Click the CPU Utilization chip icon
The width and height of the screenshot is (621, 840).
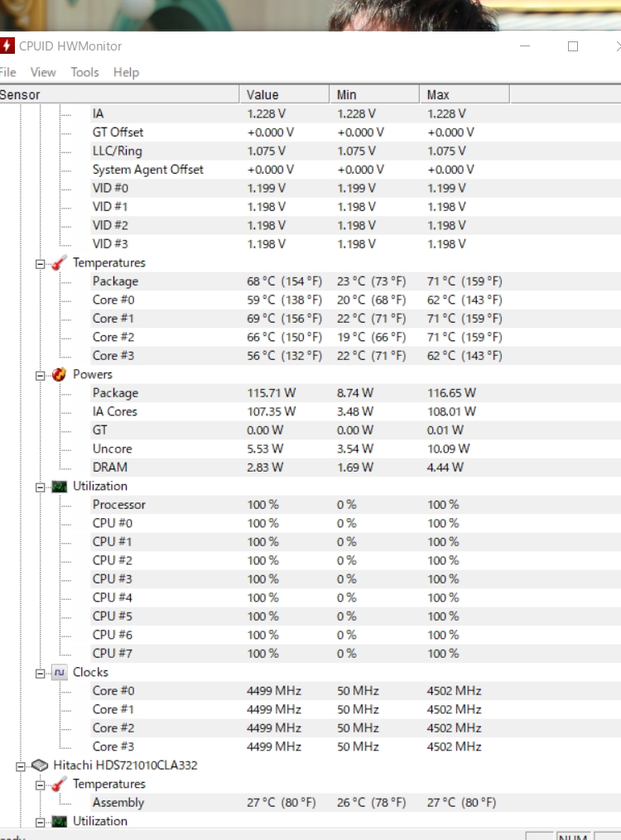pos(59,487)
